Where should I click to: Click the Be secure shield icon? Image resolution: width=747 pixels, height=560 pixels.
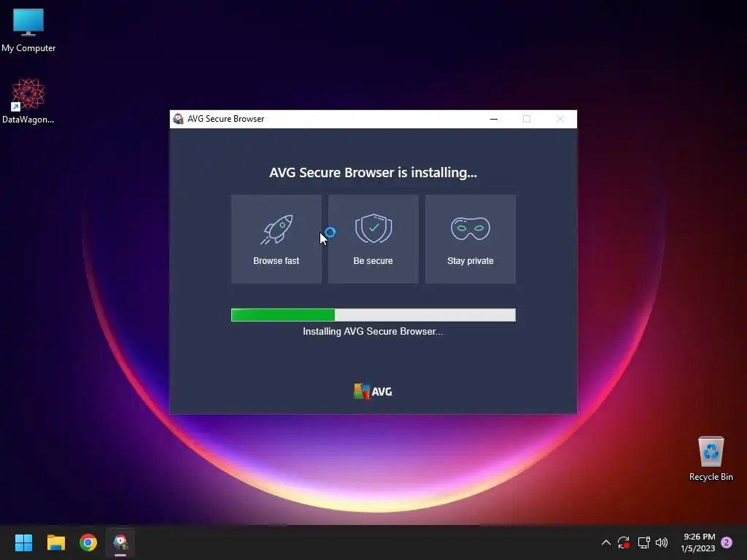373,228
